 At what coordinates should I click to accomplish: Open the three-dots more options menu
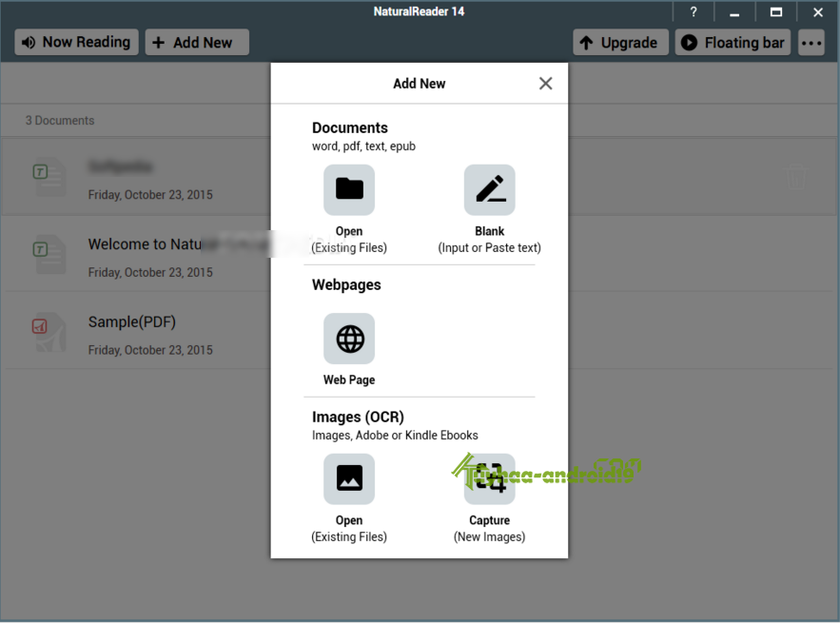[811, 42]
